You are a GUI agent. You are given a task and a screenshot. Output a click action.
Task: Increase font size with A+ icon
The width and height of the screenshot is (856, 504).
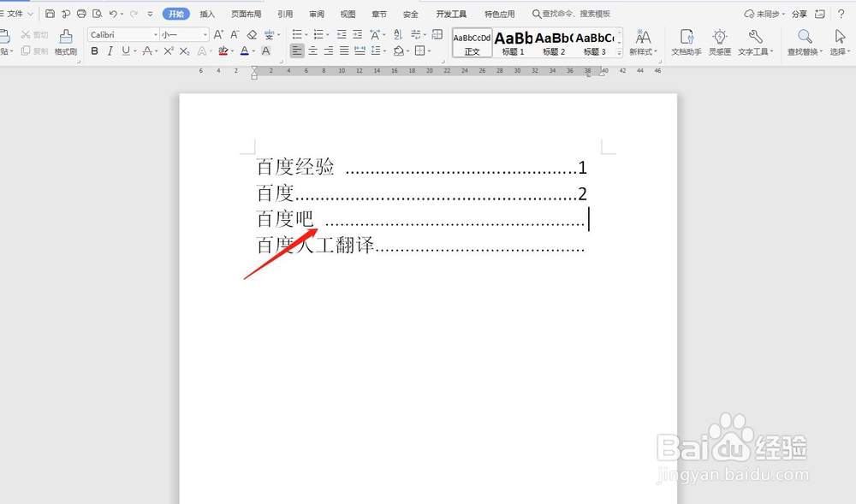(x=218, y=34)
